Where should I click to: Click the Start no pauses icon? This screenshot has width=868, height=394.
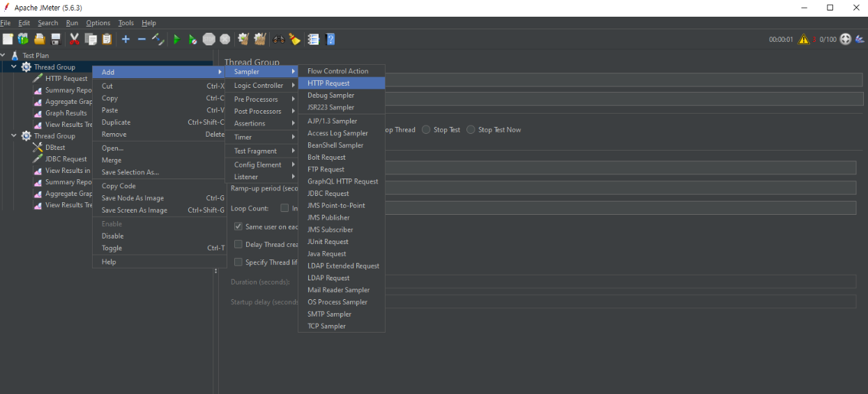tap(192, 39)
